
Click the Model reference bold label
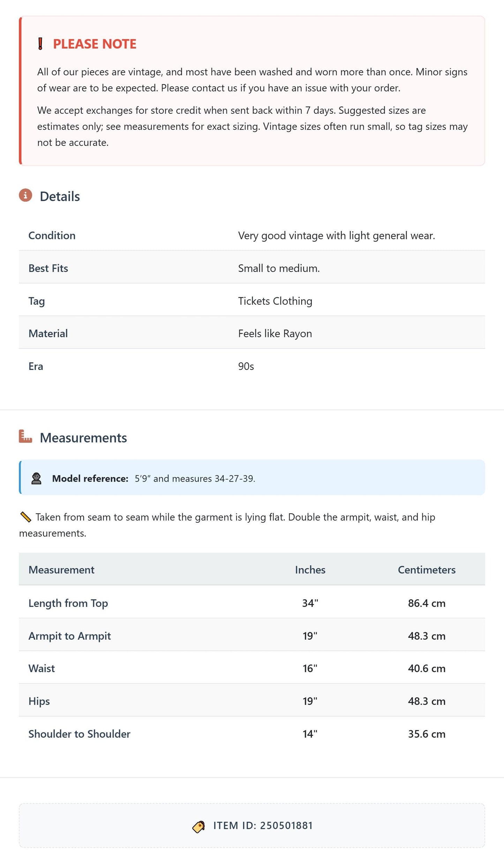click(90, 479)
